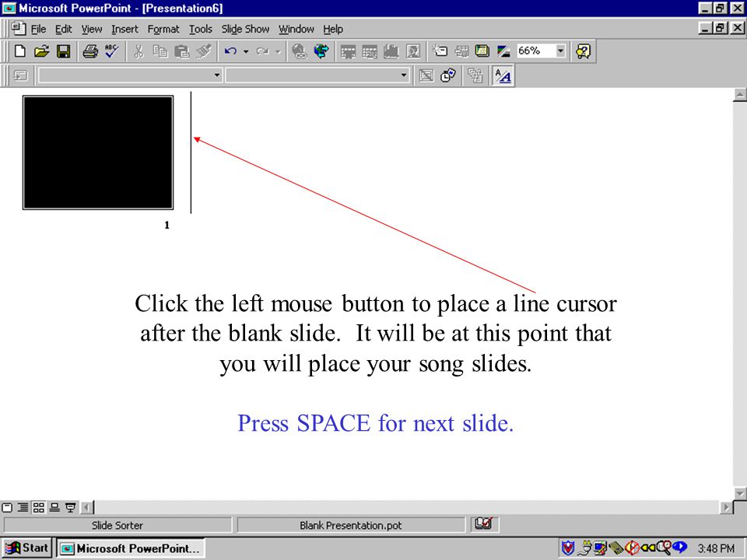The width and height of the screenshot is (747, 560).
Task: Click the Summary Slide icon
Action: [475, 75]
